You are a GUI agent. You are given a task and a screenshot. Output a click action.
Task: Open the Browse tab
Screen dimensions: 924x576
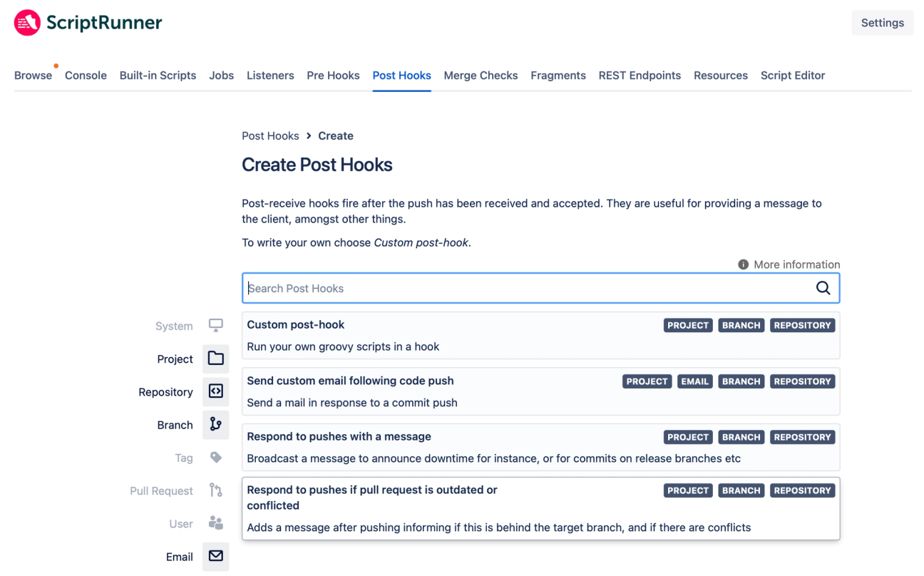[x=34, y=76]
